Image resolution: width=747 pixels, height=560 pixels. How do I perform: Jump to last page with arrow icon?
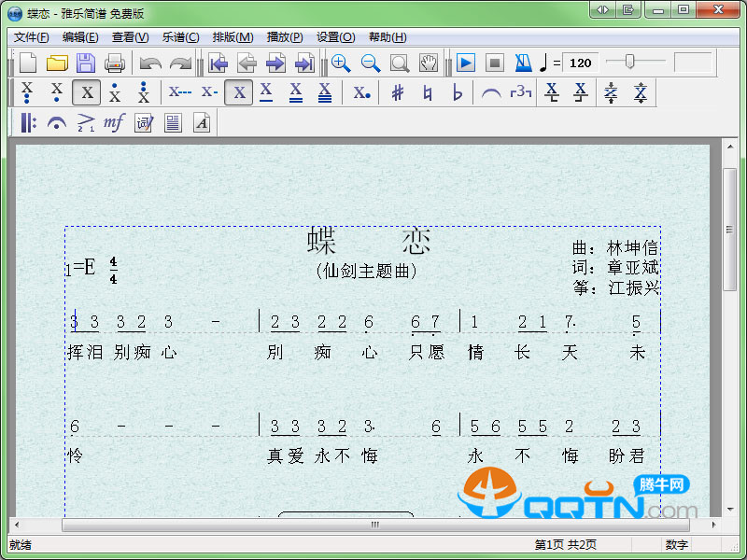coord(304,63)
